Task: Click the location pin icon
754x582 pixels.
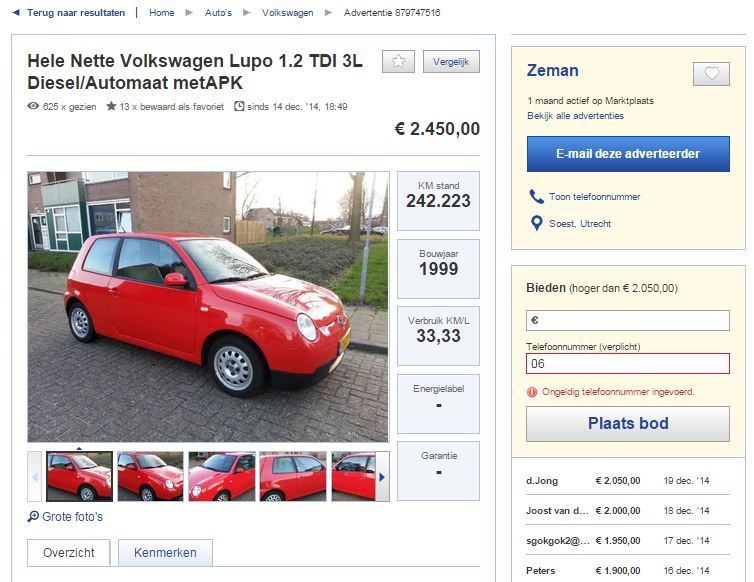Action: pyautogui.click(x=536, y=223)
